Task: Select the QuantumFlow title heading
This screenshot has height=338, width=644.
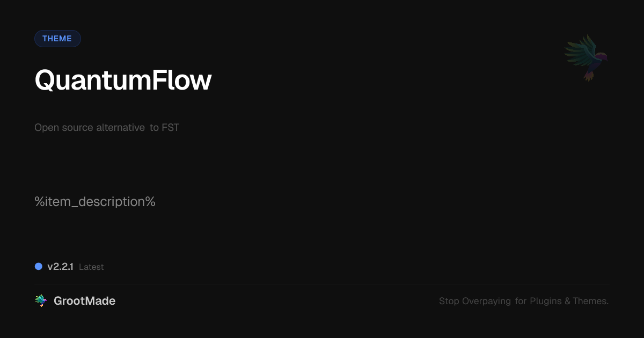Action: (123, 80)
